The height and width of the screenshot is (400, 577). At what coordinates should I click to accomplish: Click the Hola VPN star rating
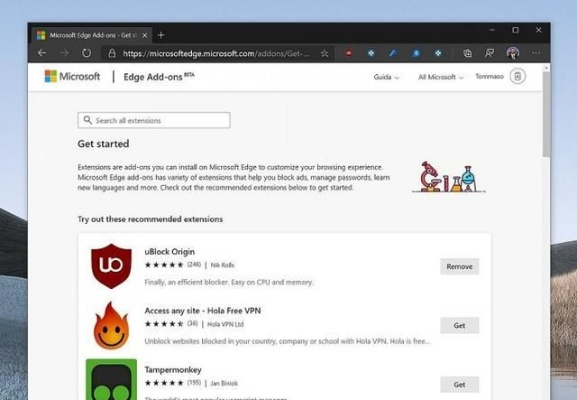click(x=164, y=324)
